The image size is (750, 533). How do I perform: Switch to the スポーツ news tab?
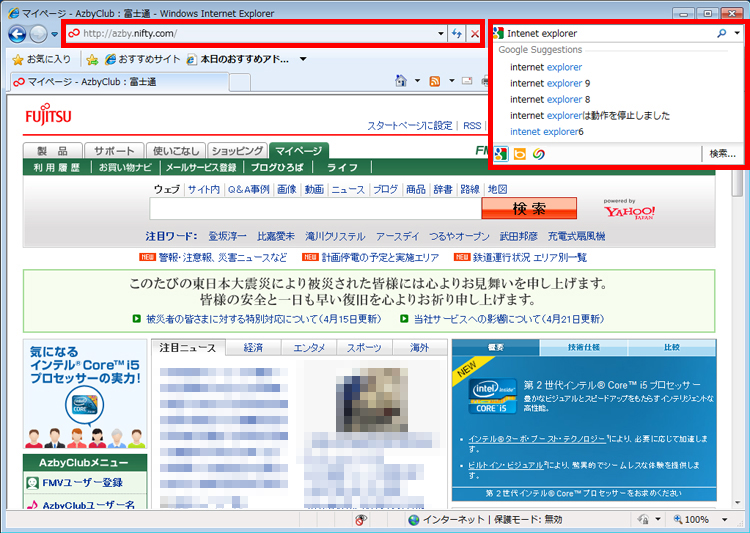pos(364,348)
